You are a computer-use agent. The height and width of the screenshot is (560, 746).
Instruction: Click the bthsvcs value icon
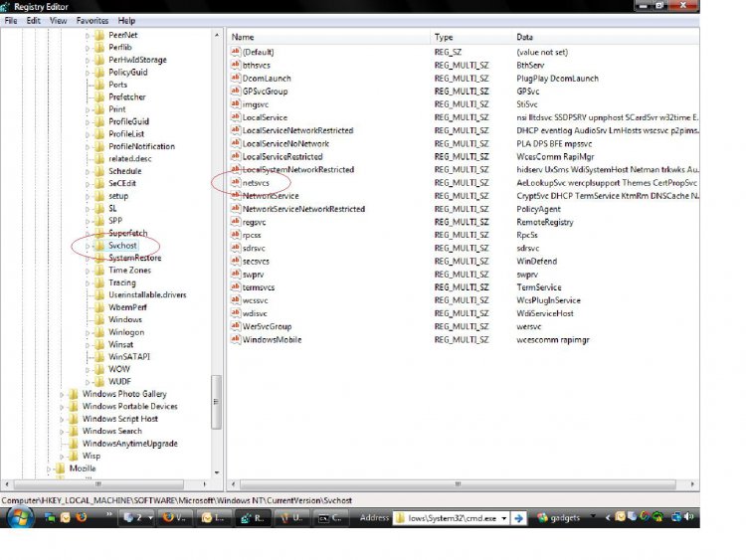point(236,65)
